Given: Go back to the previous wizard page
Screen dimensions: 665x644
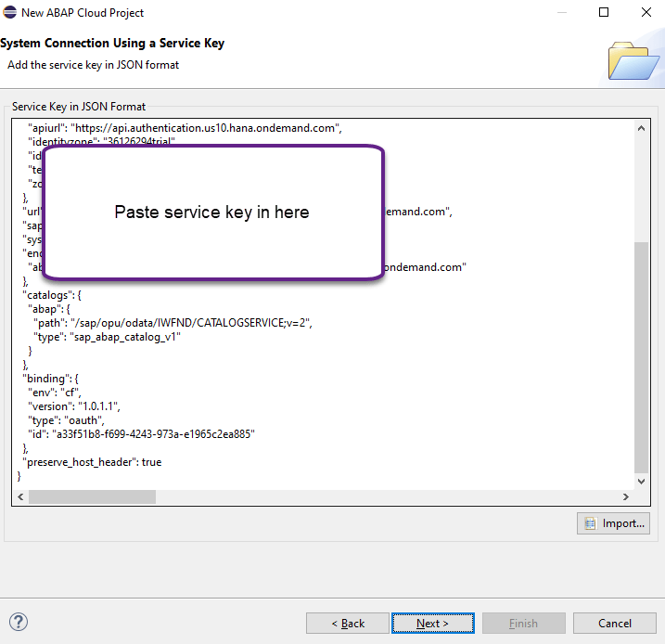Looking at the screenshot, I should (348, 623).
